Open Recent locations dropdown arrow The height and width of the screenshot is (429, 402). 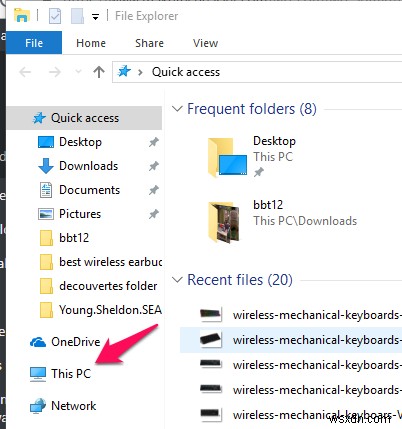coord(78,71)
